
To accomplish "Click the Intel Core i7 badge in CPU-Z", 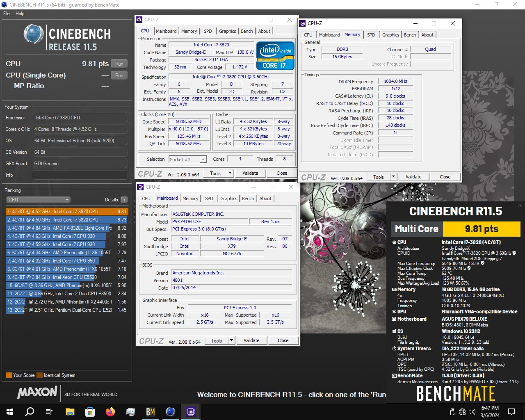I will [276, 56].
